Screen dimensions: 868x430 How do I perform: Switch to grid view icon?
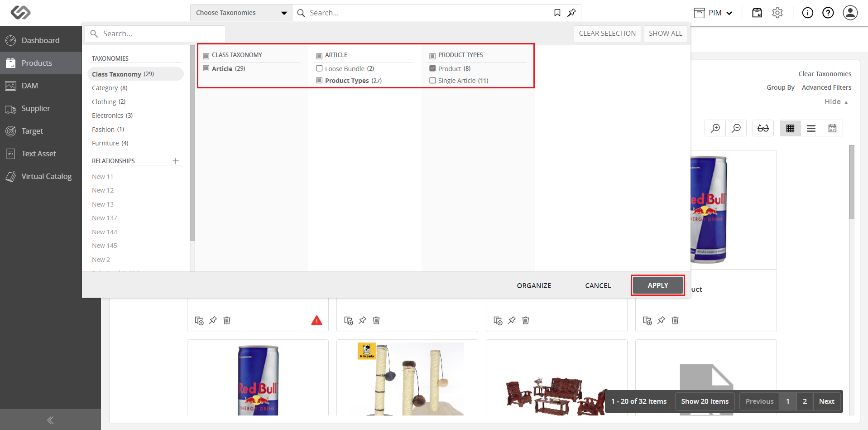790,128
